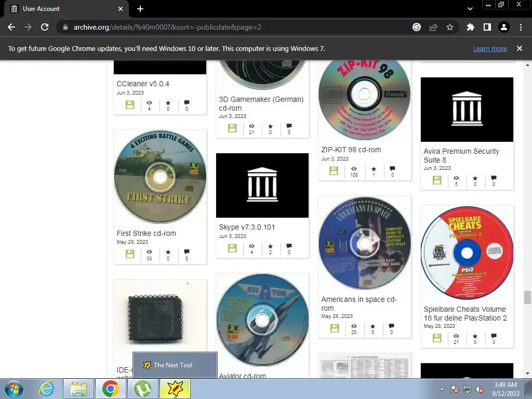Click Skype v7.3.0.101 favorites star
Viewport: 532px width, 399px height.
[x=270, y=246]
